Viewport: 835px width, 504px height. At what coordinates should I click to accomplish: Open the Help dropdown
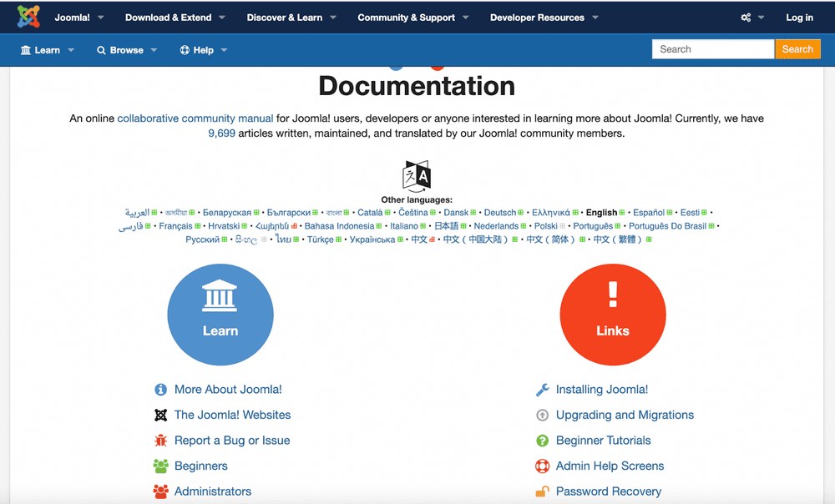coord(204,50)
